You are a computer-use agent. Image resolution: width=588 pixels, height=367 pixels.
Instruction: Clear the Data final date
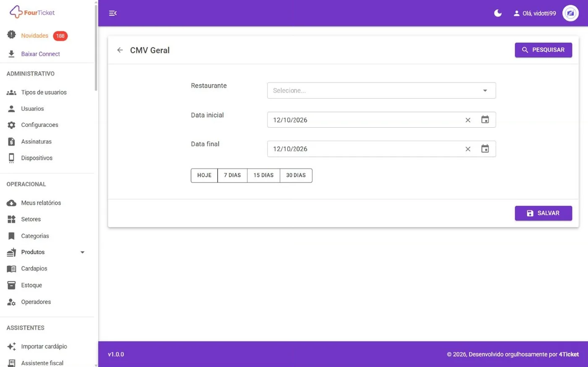468,149
